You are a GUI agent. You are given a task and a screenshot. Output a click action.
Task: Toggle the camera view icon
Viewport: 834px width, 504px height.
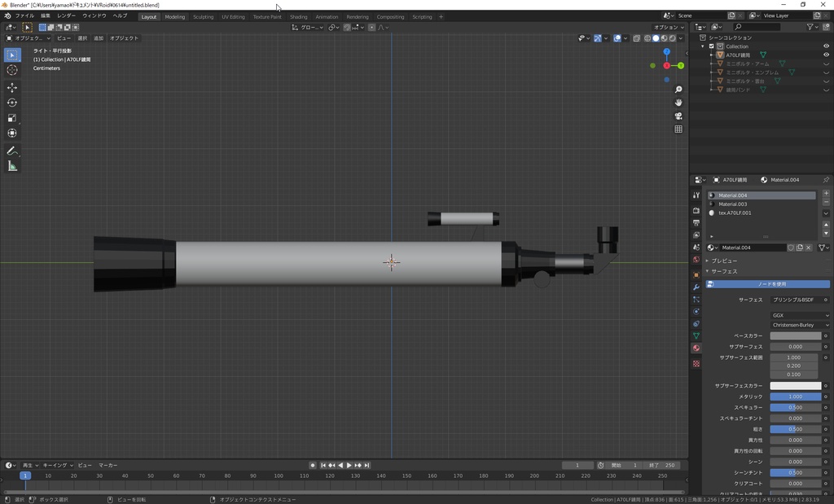coord(678,116)
